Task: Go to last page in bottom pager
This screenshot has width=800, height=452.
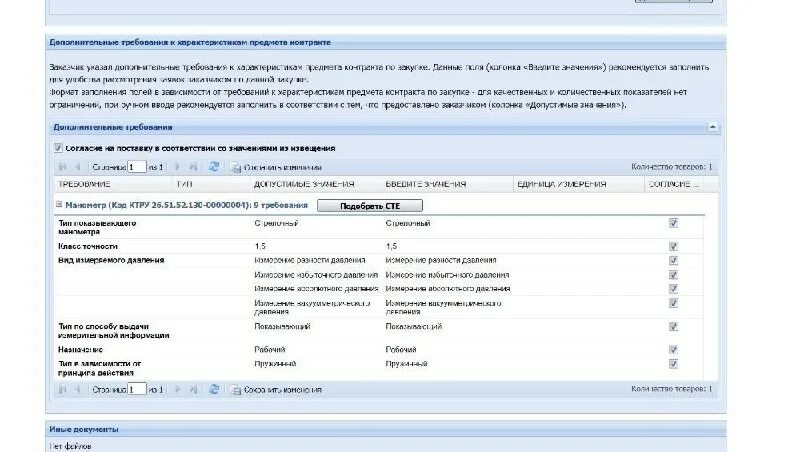Action: (x=193, y=390)
